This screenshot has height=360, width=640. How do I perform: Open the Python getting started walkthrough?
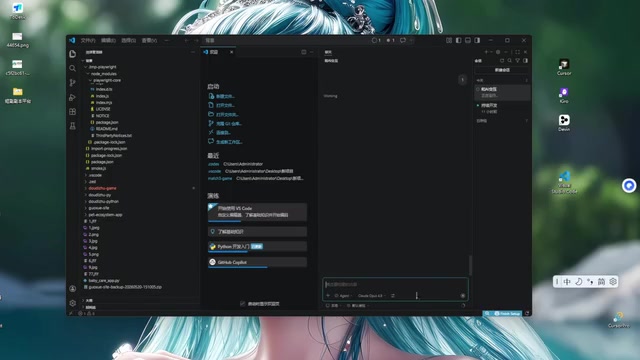[x=257, y=247]
